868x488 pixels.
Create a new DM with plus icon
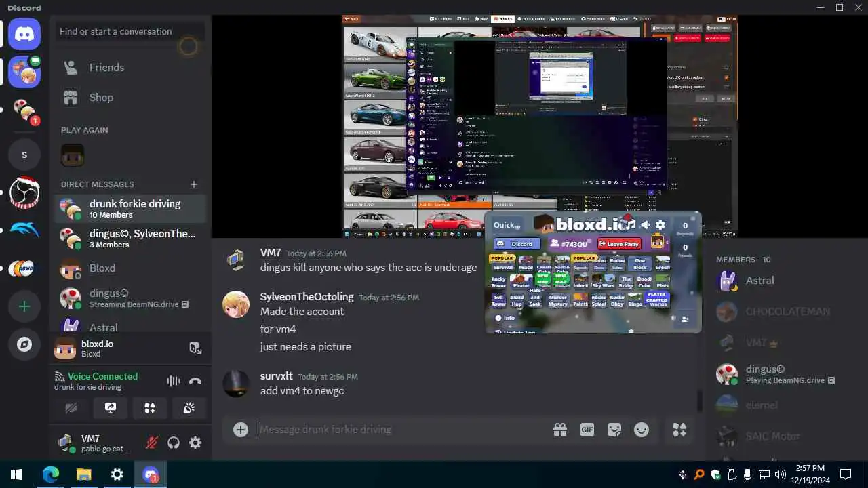(194, 184)
